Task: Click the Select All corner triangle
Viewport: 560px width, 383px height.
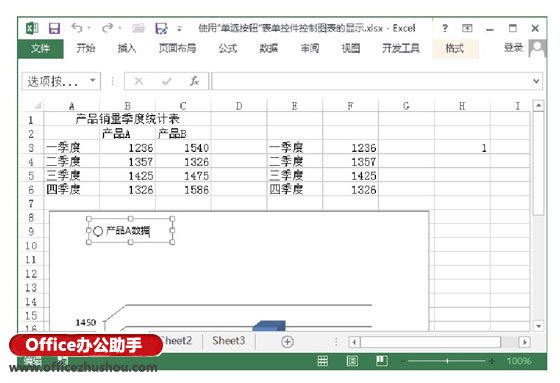Action: [37, 106]
